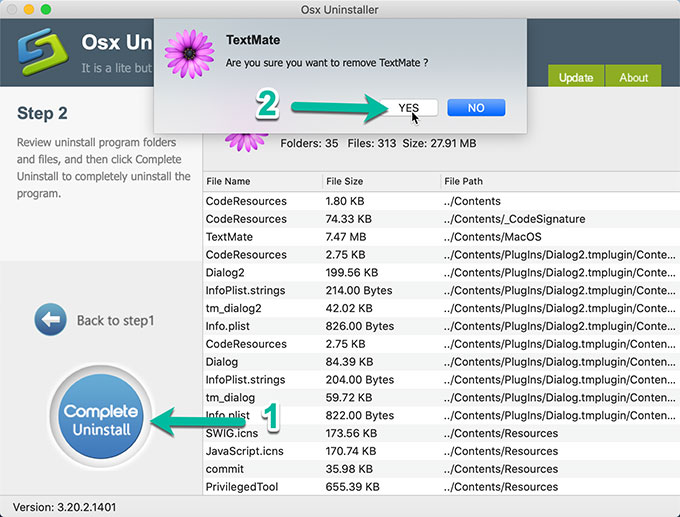This screenshot has height=517, width=680.
Task: Click the TextMate flower icon in the dialog
Action: click(190, 54)
